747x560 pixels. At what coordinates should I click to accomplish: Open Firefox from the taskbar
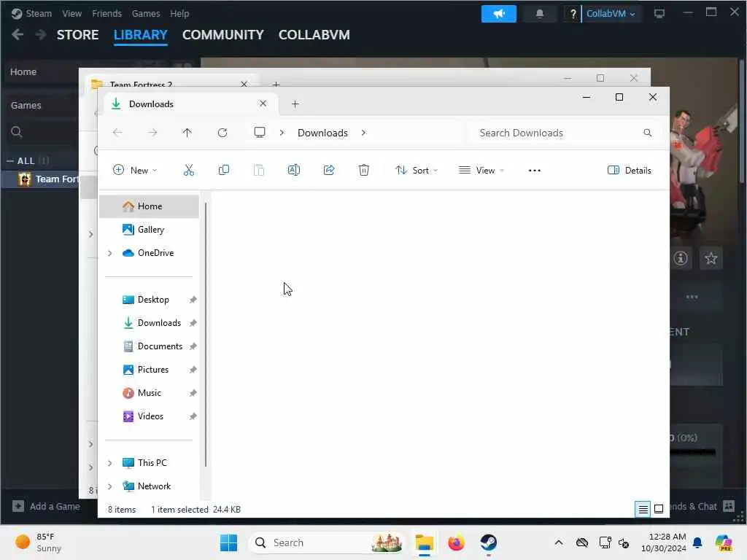[x=456, y=542]
